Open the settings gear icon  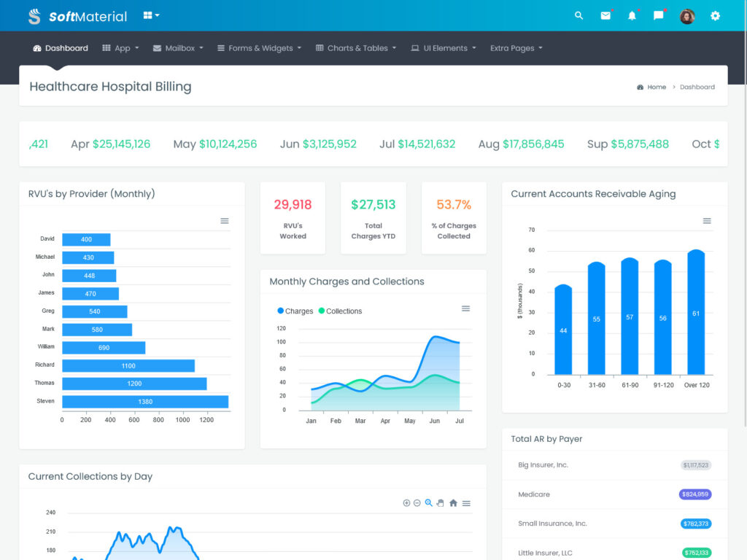click(x=715, y=15)
